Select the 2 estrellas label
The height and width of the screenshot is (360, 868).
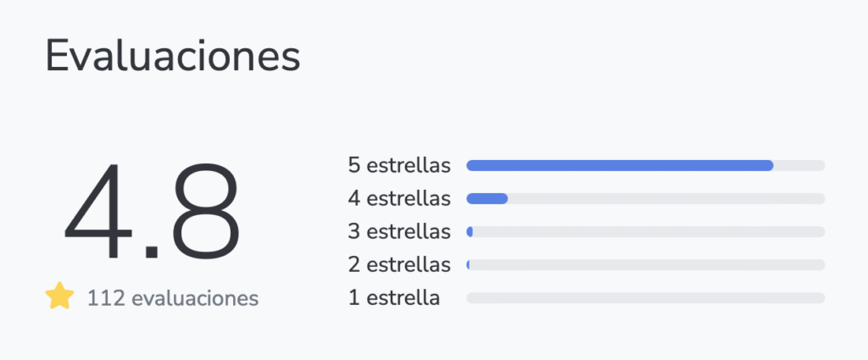pos(399,265)
